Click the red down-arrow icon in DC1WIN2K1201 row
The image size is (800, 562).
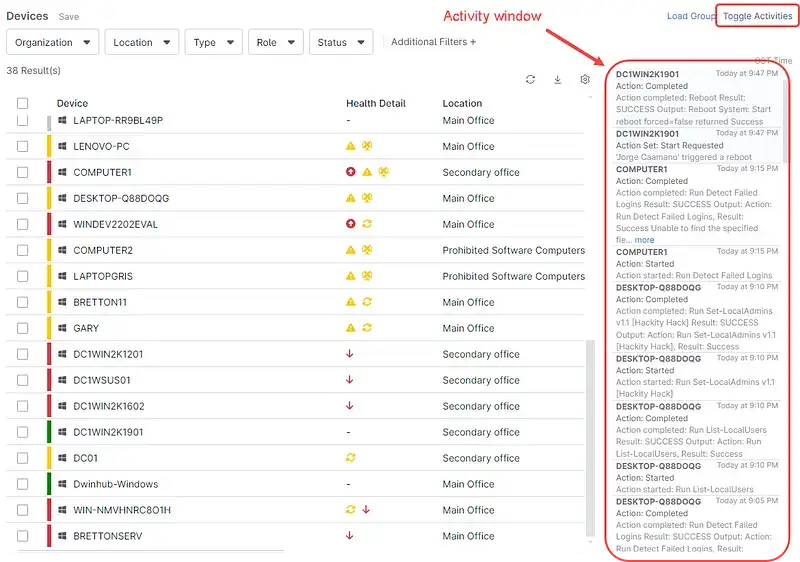349,354
